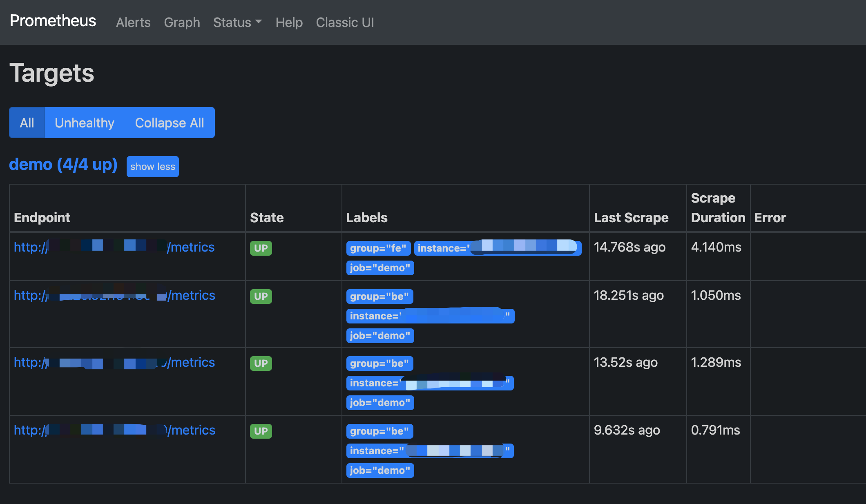Click the show less button for demo

click(153, 167)
